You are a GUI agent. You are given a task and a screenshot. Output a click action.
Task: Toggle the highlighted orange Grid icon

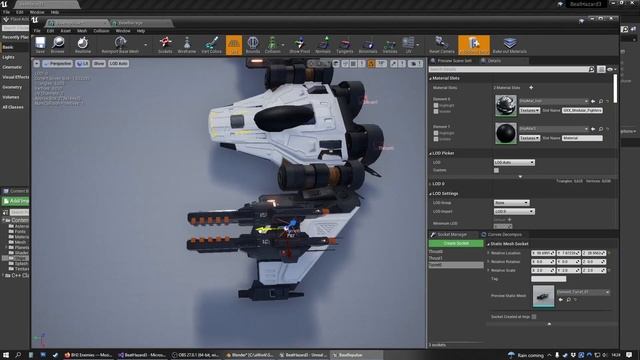tap(234, 44)
